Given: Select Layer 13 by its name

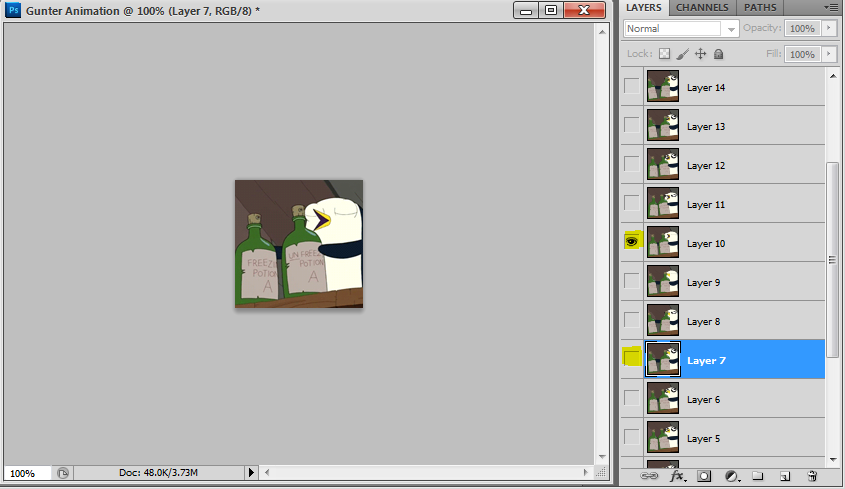Looking at the screenshot, I should click(706, 127).
